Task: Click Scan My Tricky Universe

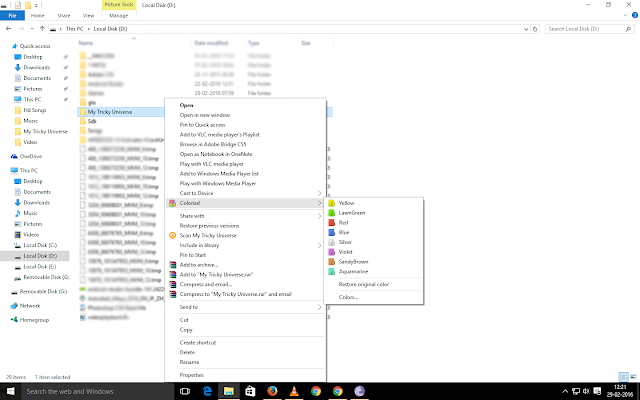Action: [245, 236]
